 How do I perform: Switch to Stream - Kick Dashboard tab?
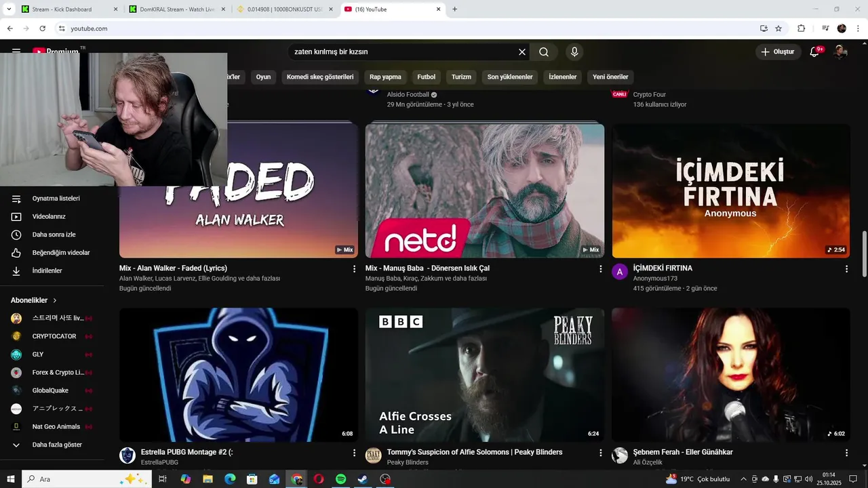pos(68,9)
